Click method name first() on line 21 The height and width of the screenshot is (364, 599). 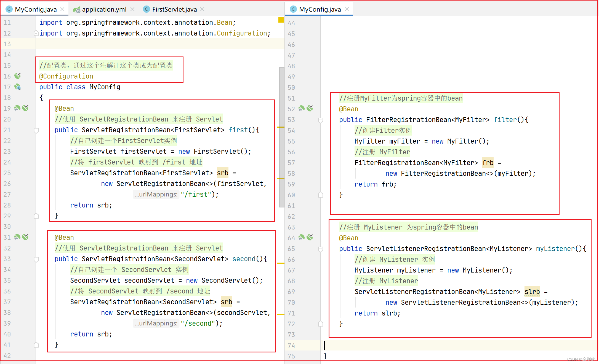(x=238, y=130)
